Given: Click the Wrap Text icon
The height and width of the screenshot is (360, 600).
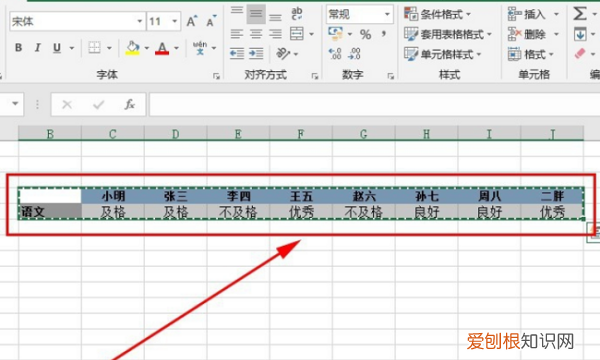Looking at the screenshot, I should pyautogui.click(x=297, y=14).
